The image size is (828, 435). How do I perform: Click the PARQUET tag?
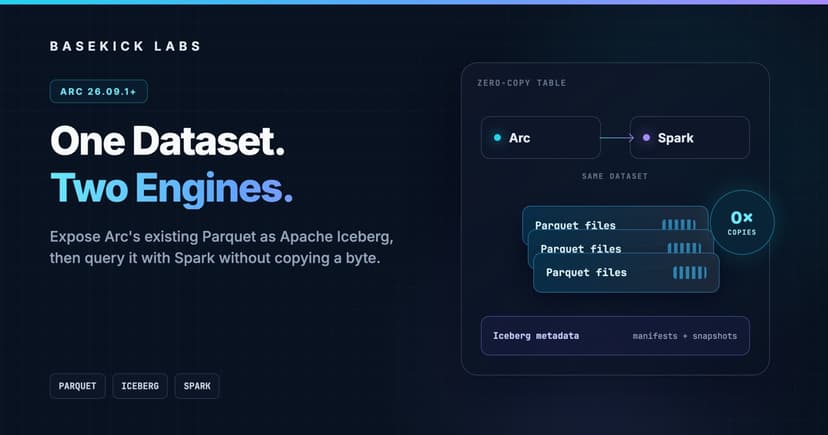78,386
